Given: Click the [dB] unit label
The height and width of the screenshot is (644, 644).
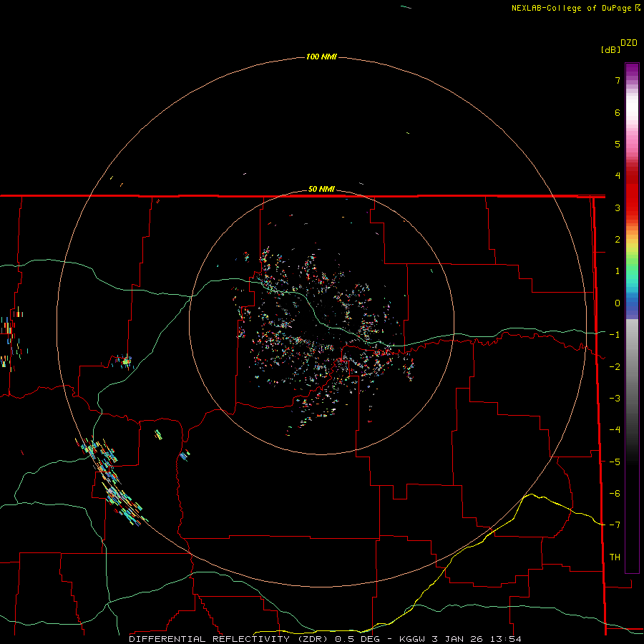Looking at the screenshot, I should click(611, 49).
